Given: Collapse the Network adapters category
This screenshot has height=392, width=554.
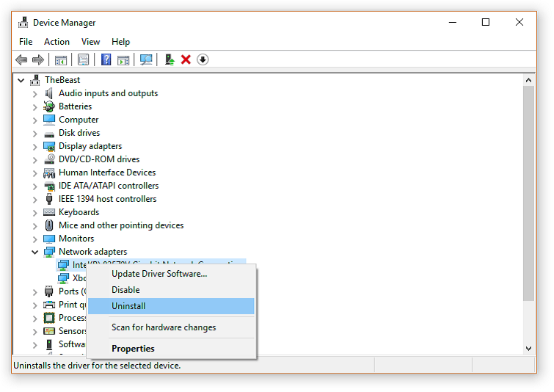Looking at the screenshot, I should coord(34,252).
